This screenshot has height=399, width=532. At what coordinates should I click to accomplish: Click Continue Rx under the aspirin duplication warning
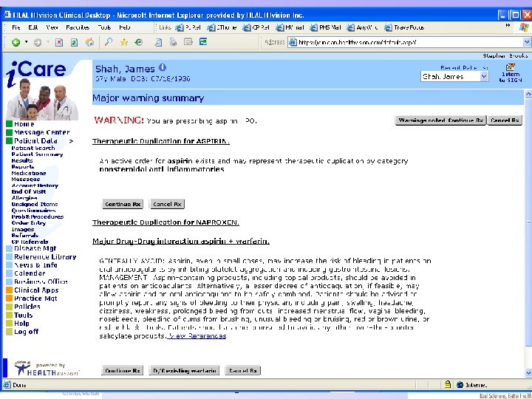(x=123, y=204)
